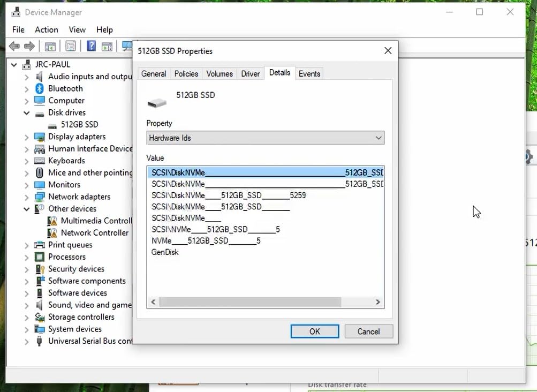
Task: Select the short SCSI\DiskNVMe____ row
Action: 186,218
